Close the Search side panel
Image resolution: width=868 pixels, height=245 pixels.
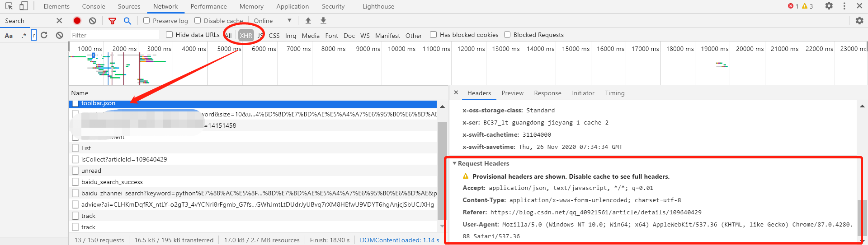[59, 21]
